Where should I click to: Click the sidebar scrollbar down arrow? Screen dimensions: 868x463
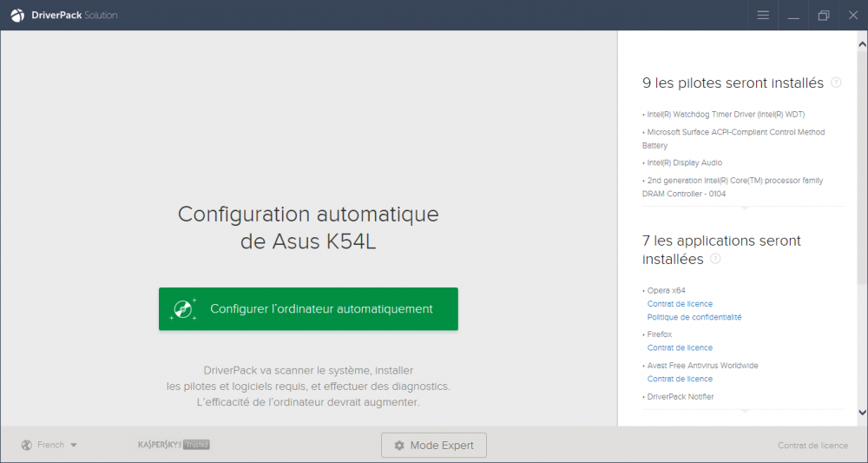click(x=863, y=412)
